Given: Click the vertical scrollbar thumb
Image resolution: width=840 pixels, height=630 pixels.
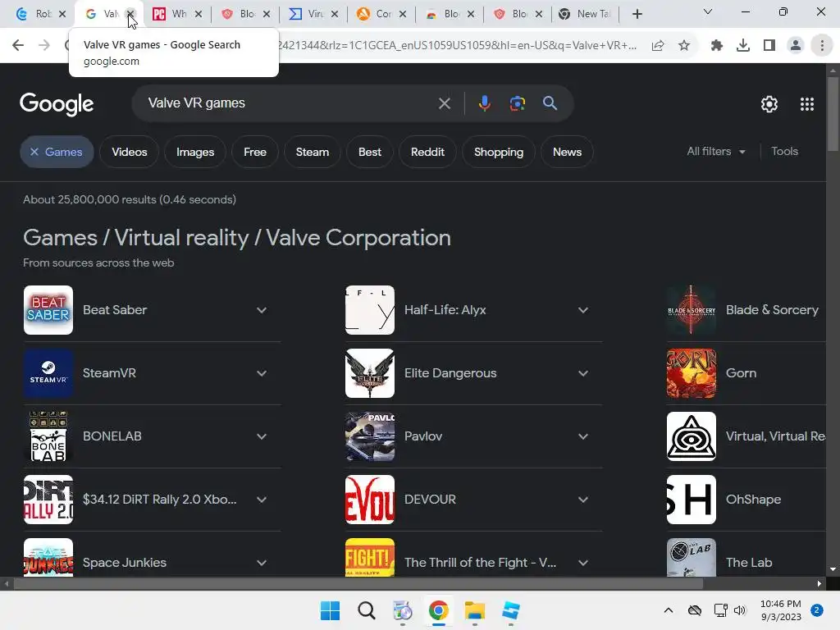Looking at the screenshot, I should (833, 114).
